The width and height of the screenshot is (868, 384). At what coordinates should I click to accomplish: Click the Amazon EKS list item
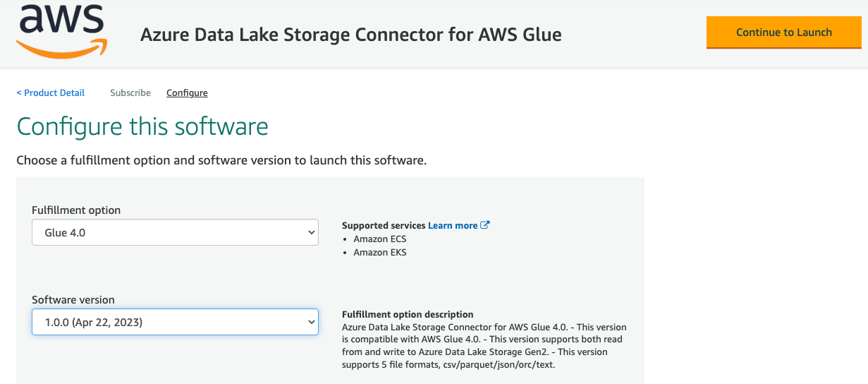point(380,252)
